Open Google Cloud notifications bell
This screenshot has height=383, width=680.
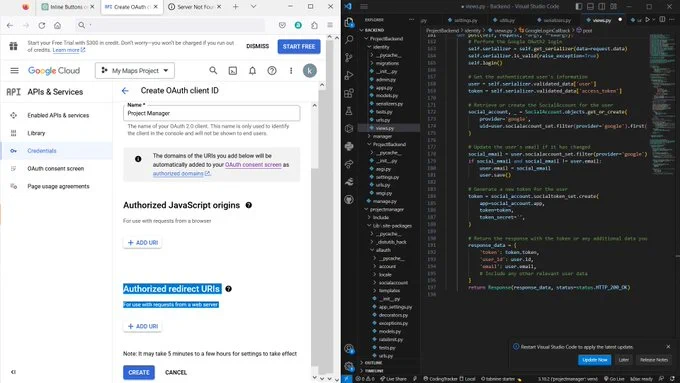[252, 70]
